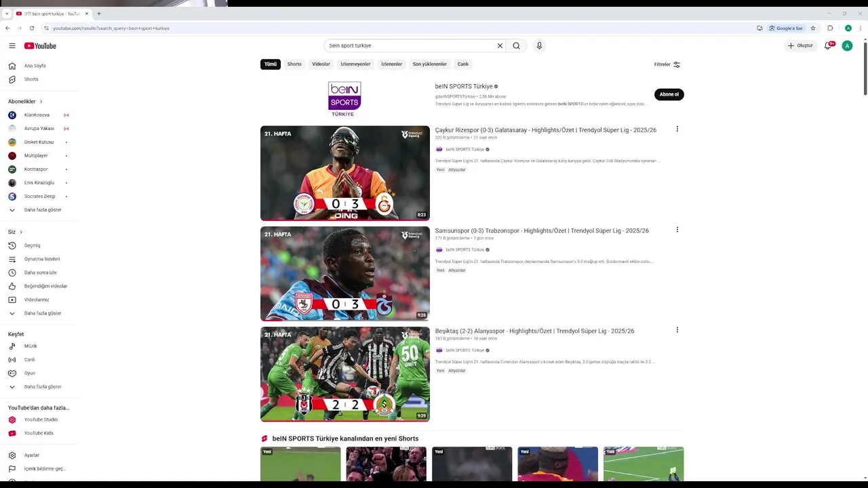
Task: Bookmark this page with the star icon
Action: coord(813,28)
